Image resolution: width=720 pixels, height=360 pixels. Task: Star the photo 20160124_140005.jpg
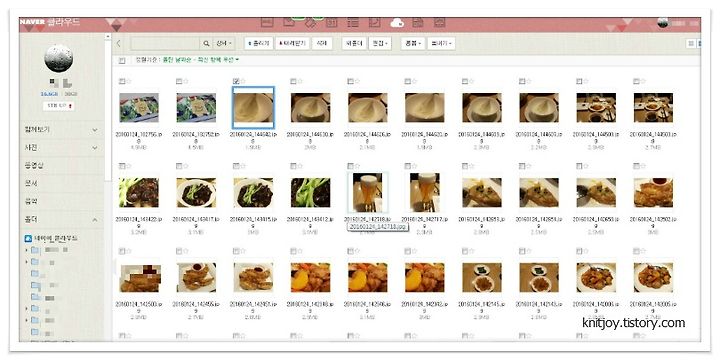point(643,251)
